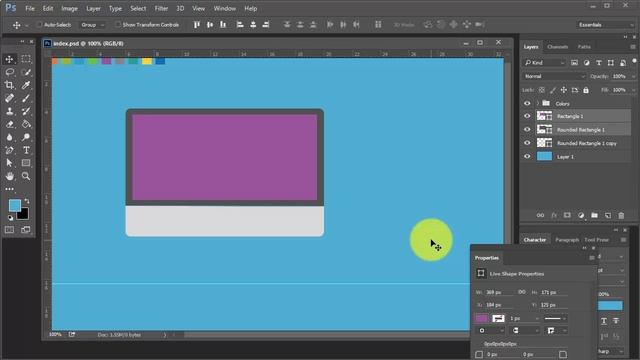Viewport: 640px width, 360px height.
Task: Open the Window menu
Action: pos(224,8)
